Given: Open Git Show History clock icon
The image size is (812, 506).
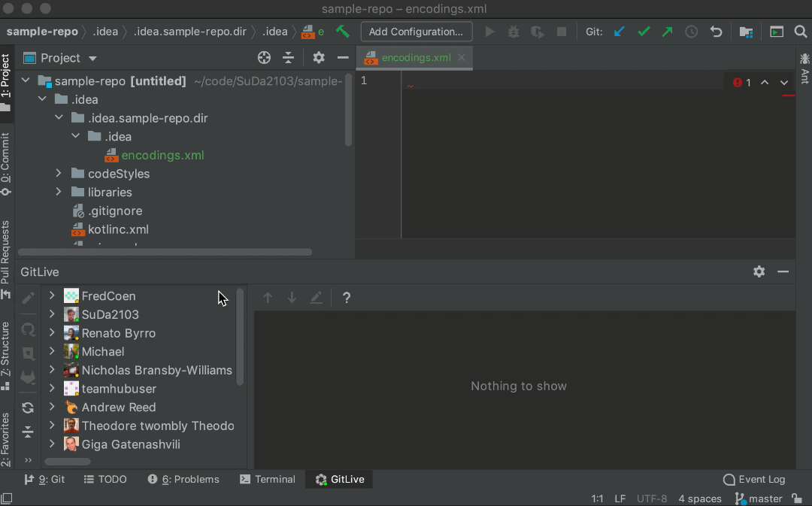Looking at the screenshot, I should coord(692,32).
